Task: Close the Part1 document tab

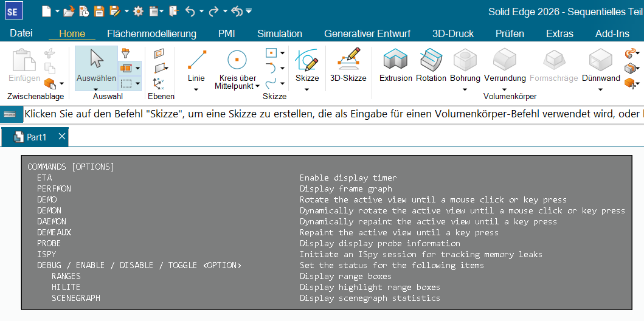Action: pos(61,136)
